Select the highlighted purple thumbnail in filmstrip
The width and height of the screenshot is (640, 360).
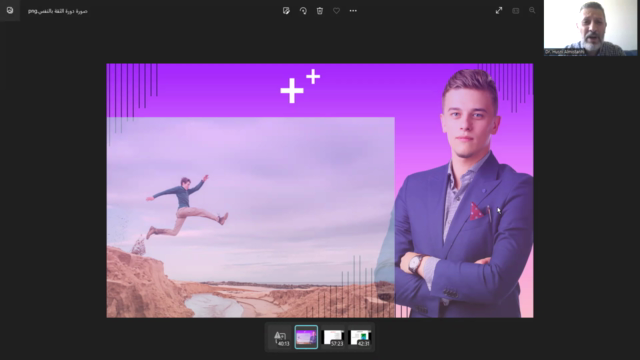coord(306,337)
